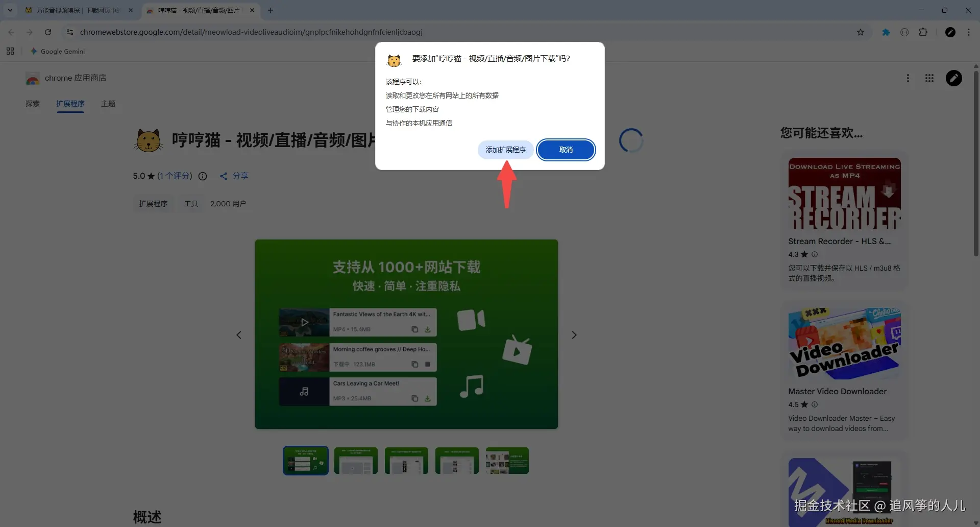Open Google Gemini bookmark
This screenshot has height=527, width=980.
pyautogui.click(x=58, y=51)
